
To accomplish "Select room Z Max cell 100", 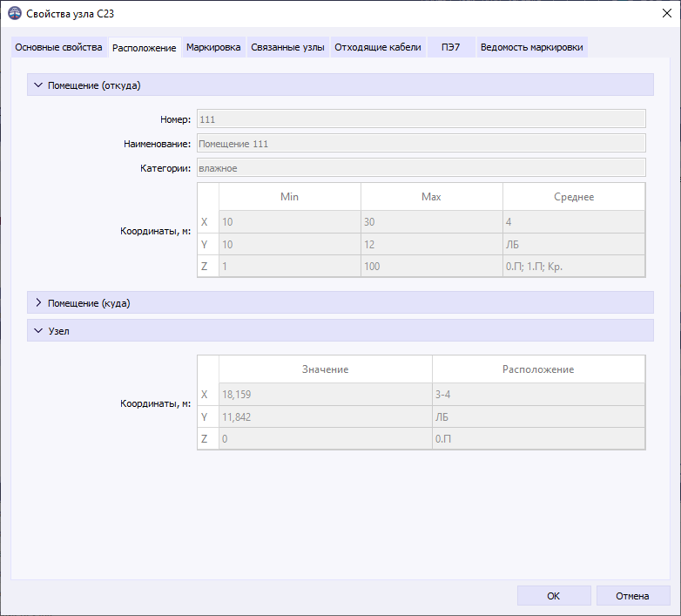I will pos(431,266).
